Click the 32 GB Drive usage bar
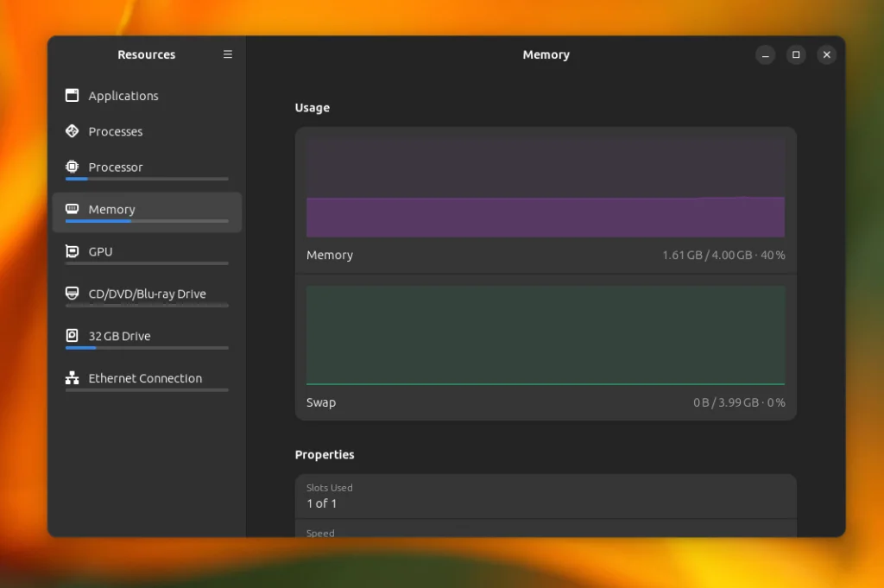 (x=147, y=348)
